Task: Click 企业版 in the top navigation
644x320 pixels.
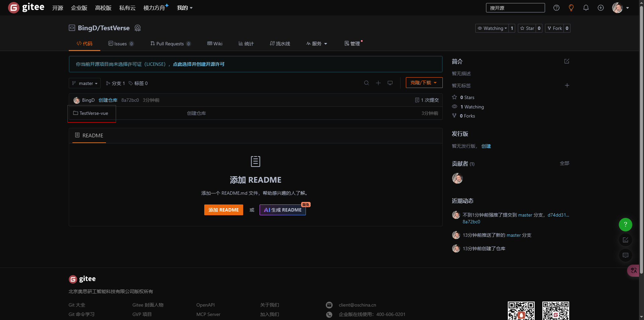Action: coord(79,8)
